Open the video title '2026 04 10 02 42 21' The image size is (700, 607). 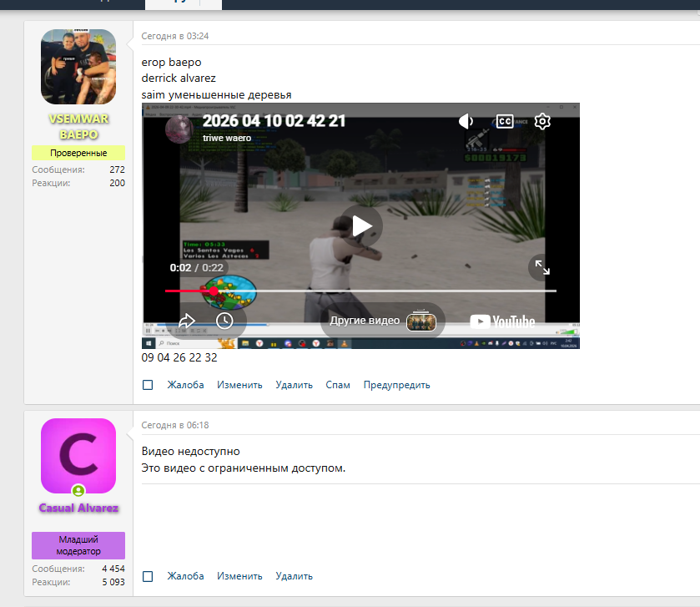[274, 120]
